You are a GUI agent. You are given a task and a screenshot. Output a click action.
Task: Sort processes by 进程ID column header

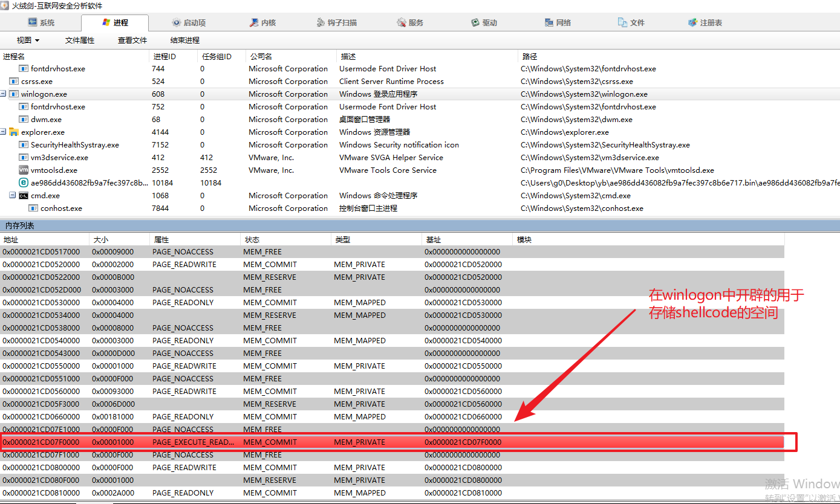(x=164, y=56)
